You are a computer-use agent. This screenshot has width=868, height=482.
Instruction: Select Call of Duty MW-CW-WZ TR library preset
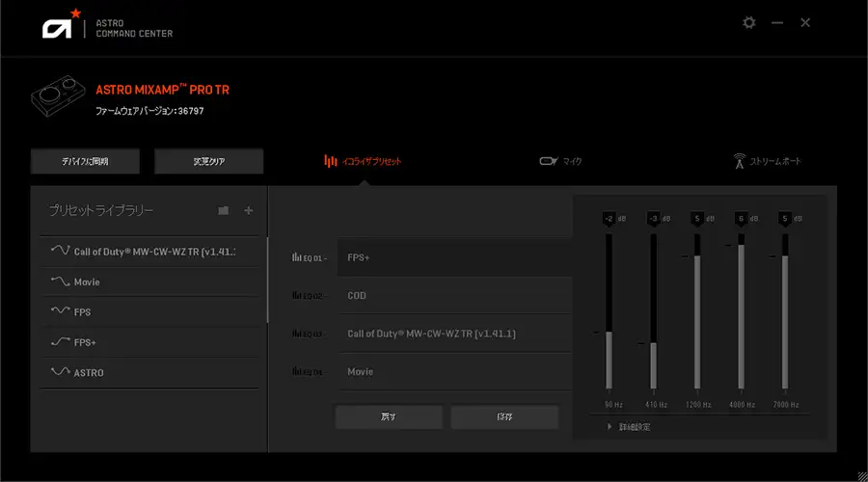coord(149,252)
